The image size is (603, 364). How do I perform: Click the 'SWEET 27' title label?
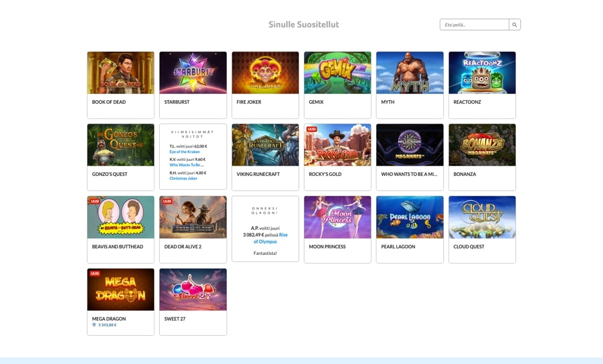[x=175, y=319]
